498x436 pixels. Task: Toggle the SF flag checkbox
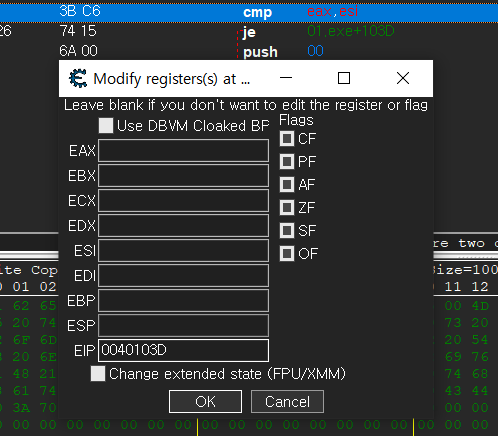pos(287,231)
